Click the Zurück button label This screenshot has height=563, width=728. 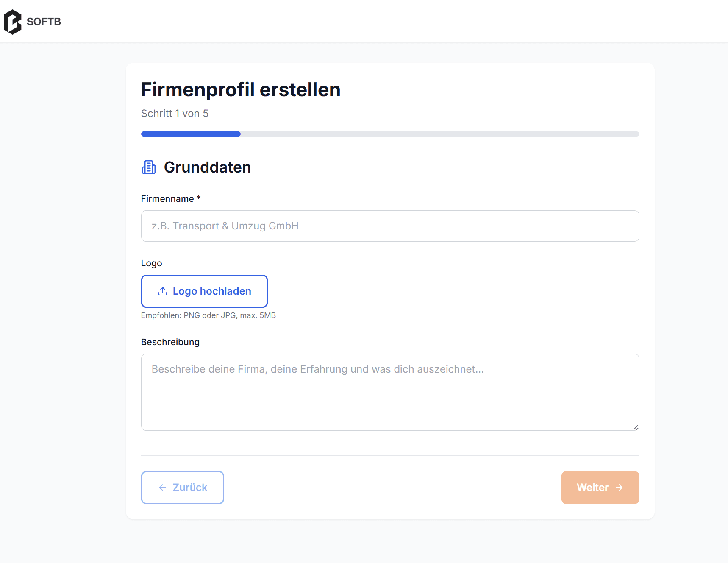click(190, 488)
